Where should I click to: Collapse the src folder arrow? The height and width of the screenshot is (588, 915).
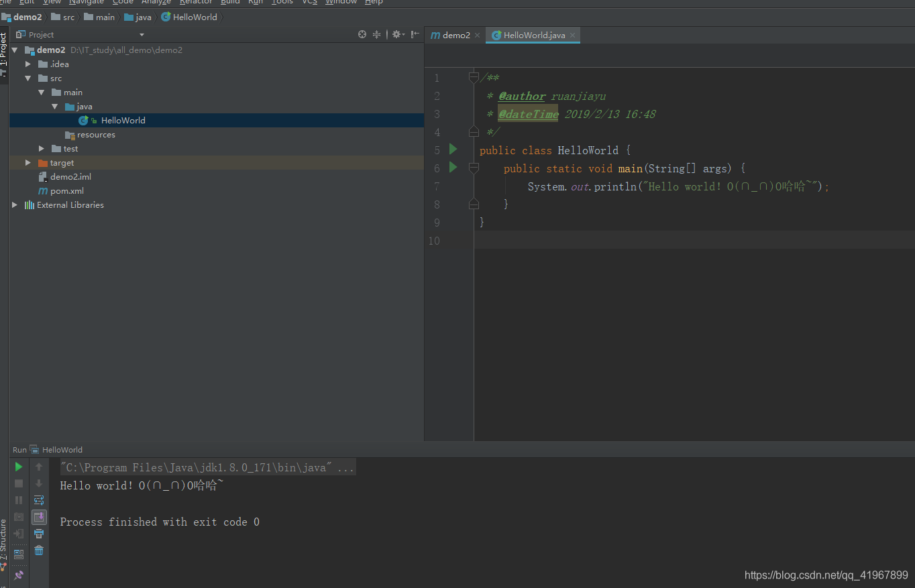[x=28, y=78]
